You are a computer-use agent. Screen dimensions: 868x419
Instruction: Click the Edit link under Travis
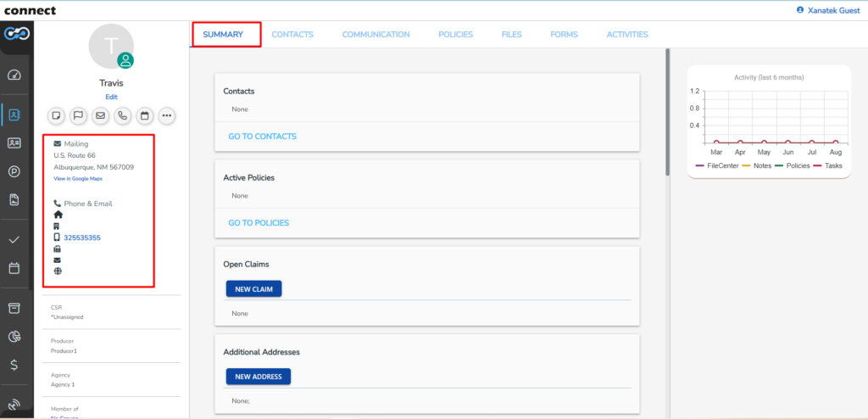pyautogui.click(x=111, y=97)
